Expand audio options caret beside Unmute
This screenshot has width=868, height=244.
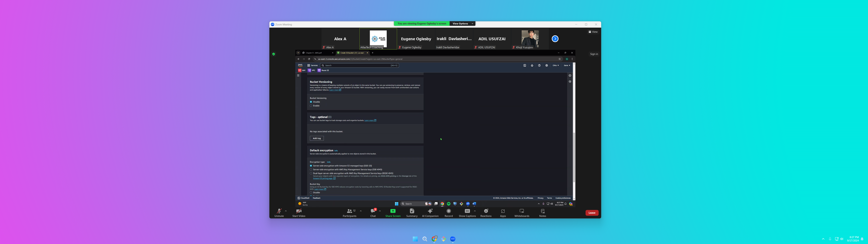[x=286, y=211]
